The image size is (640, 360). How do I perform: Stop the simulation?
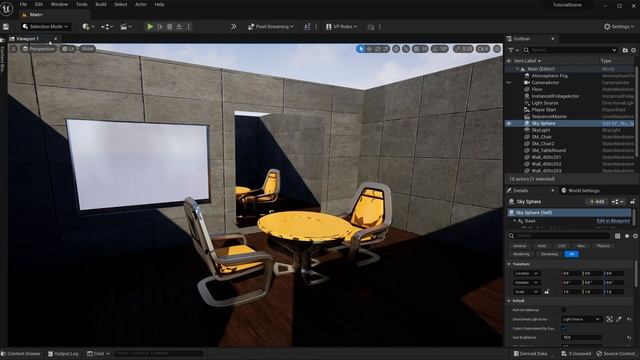click(x=169, y=27)
